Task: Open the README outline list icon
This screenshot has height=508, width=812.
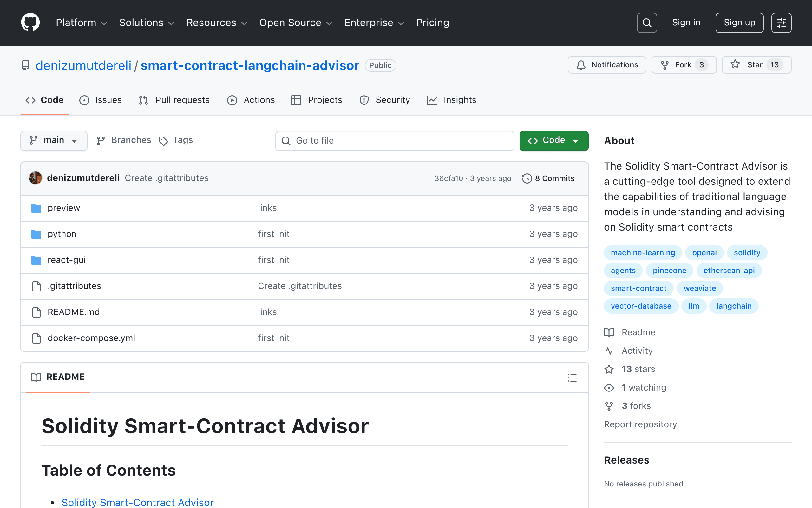Action: [x=572, y=378]
